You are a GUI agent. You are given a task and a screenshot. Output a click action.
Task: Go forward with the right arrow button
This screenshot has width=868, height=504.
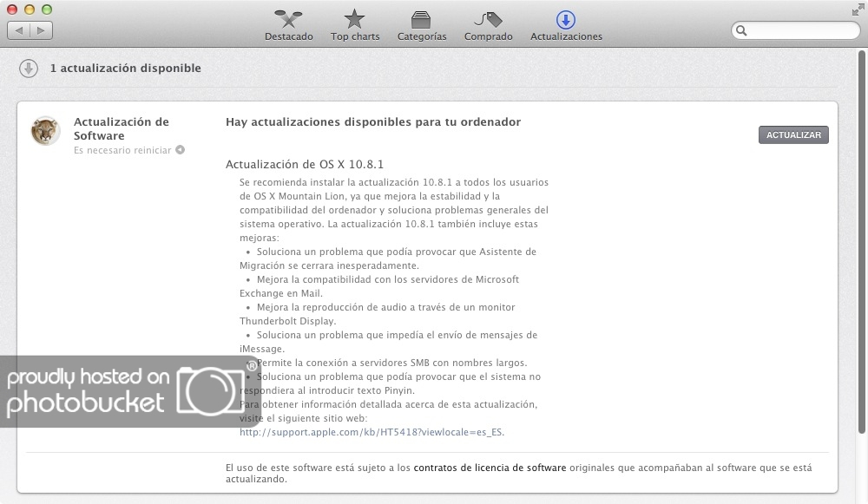(x=41, y=30)
